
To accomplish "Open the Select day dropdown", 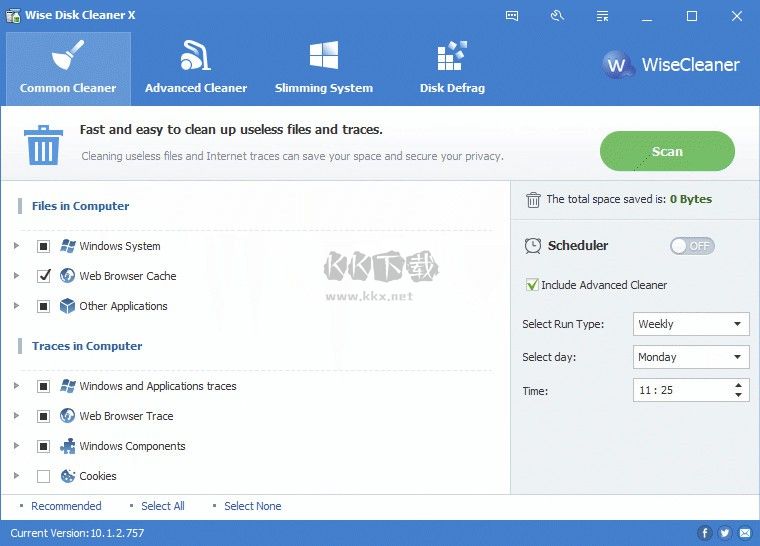I will point(691,357).
